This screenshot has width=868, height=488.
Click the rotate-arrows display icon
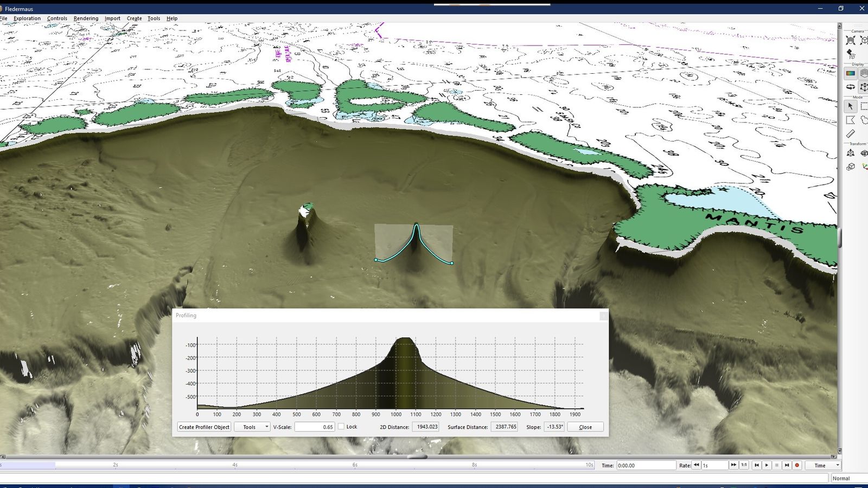coord(850,87)
